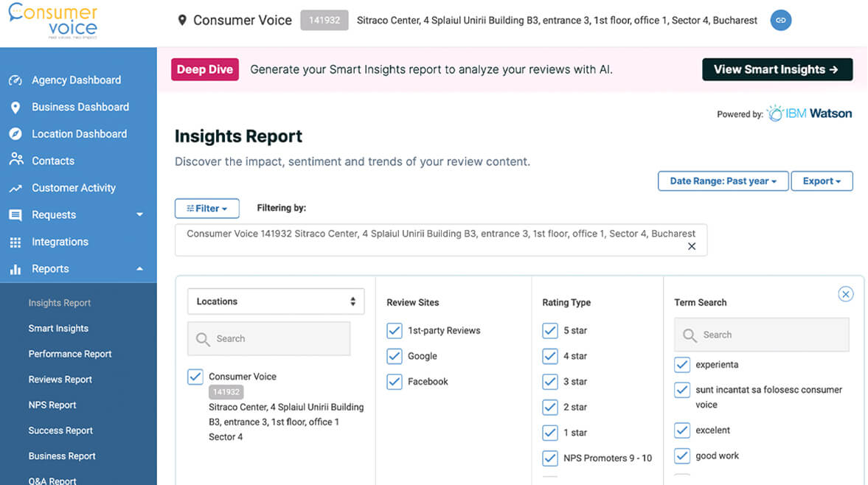Open Q&A Report
868x485 pixels.
[x=52, y=480]
